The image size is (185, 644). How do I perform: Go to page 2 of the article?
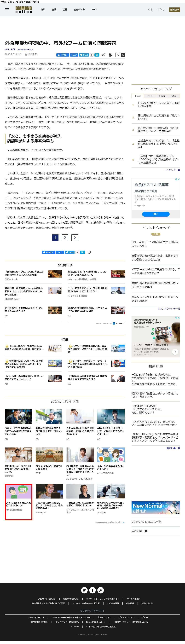point(65,238)
